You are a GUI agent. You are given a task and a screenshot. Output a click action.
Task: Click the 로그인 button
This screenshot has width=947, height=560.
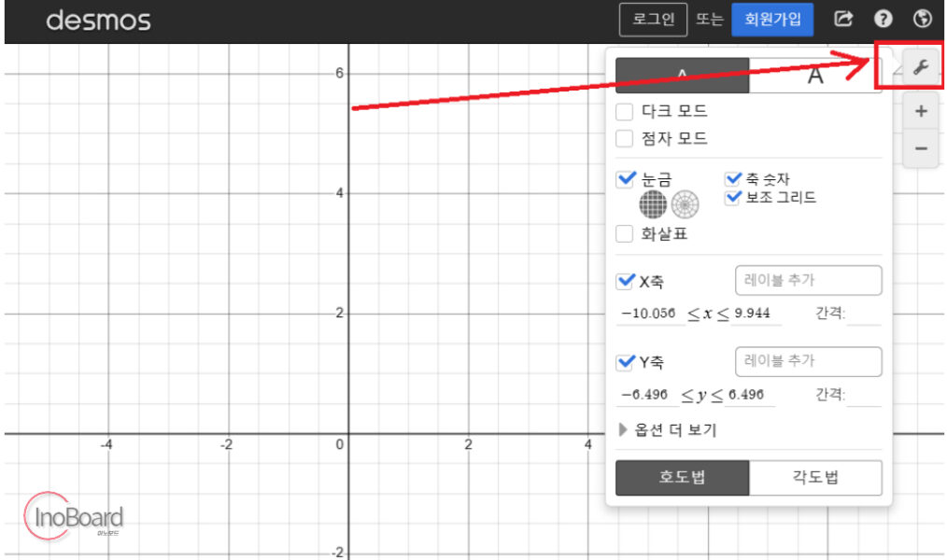click(653, 20)
